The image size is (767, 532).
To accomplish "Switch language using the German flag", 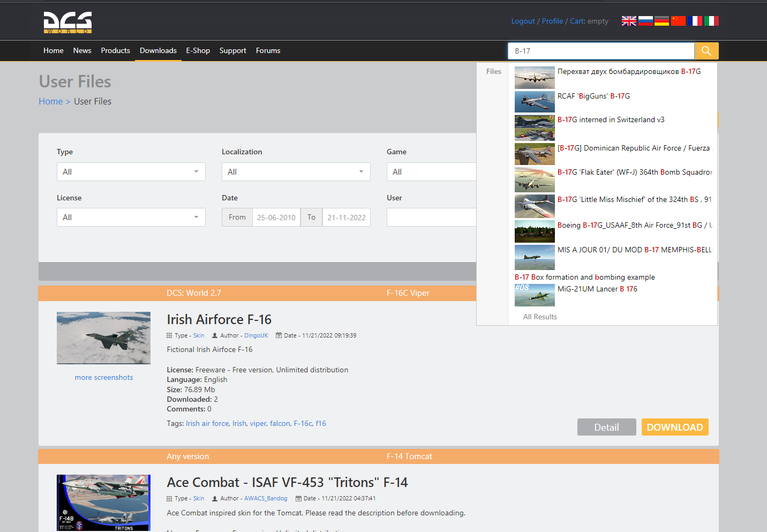I will pyautogui.click(x=662, y=21).
